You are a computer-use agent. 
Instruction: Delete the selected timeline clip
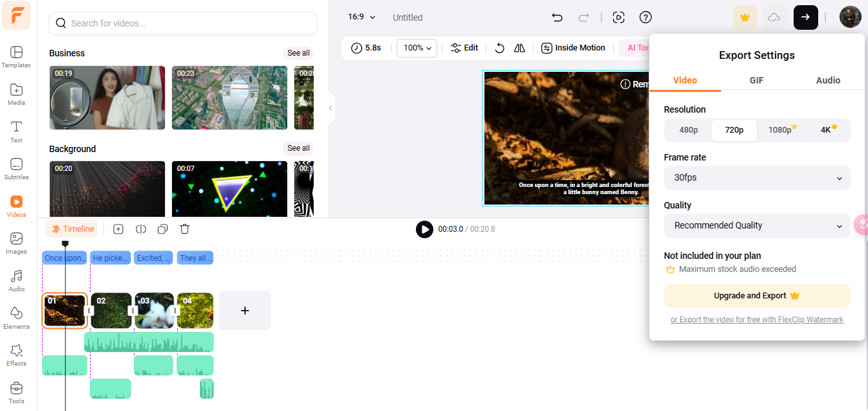pyautogui.click(x=184, y=229)
